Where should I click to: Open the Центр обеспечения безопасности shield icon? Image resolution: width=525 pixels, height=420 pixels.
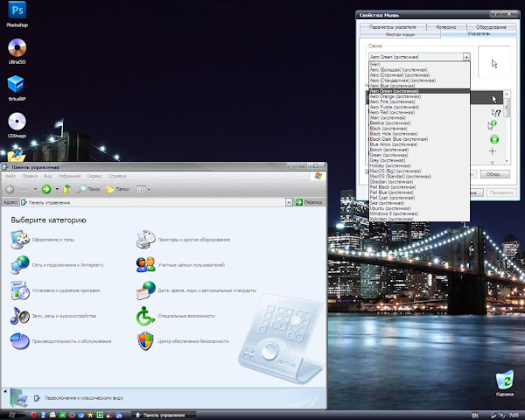point(145,340)
